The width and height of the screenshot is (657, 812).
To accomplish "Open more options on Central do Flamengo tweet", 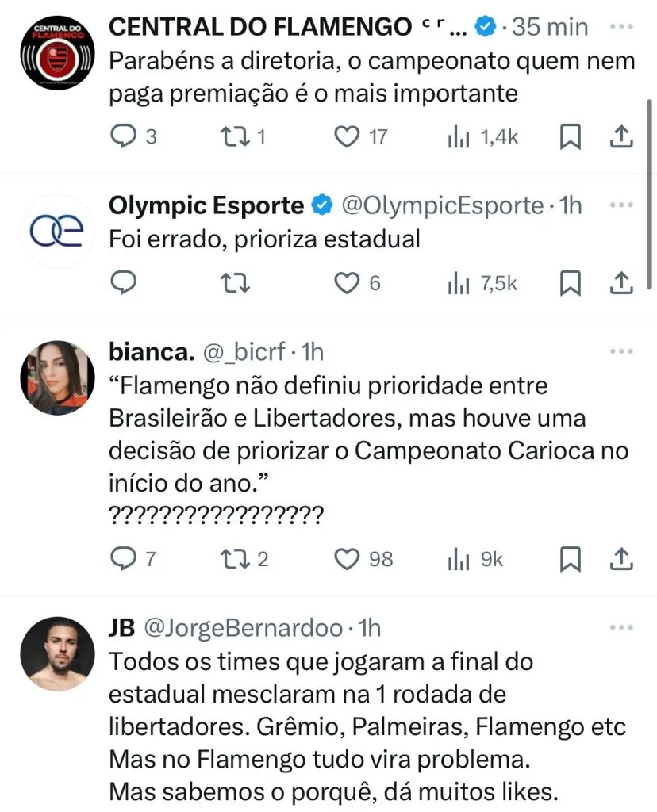I will [621, 26].
